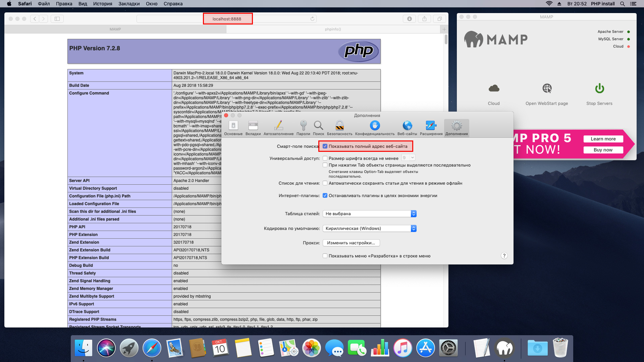Enable Размер шрифта всегда не менее checkbox
644x362 pixels.
[325, 158]
